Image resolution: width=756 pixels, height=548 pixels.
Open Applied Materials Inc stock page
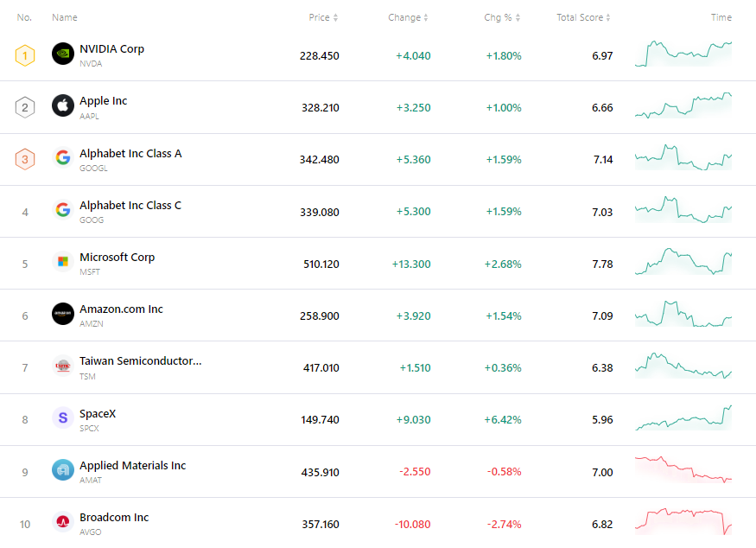[x=132, y=466]
